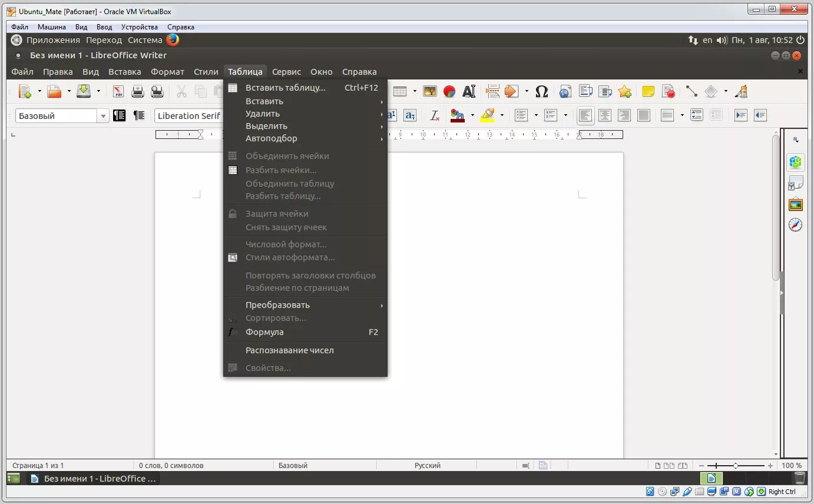Click the Print Preview icon
The width and height of the screenshot is (814, 504).
157,91
